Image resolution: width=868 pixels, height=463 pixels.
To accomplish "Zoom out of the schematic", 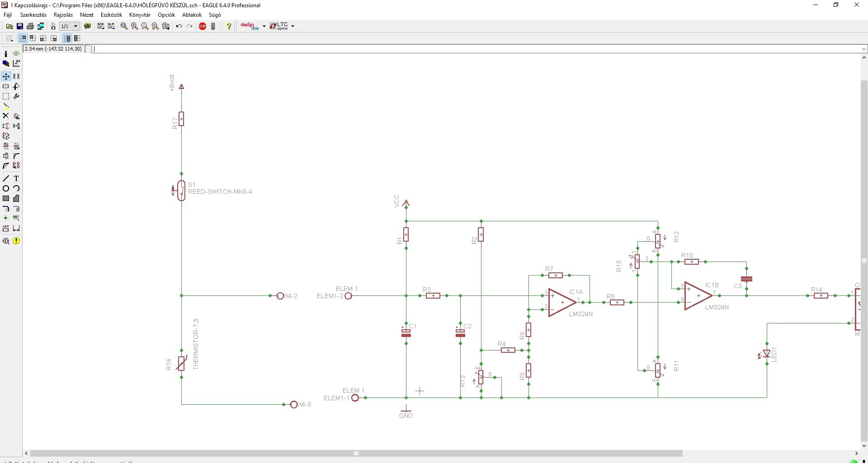I will pos(145,26).
